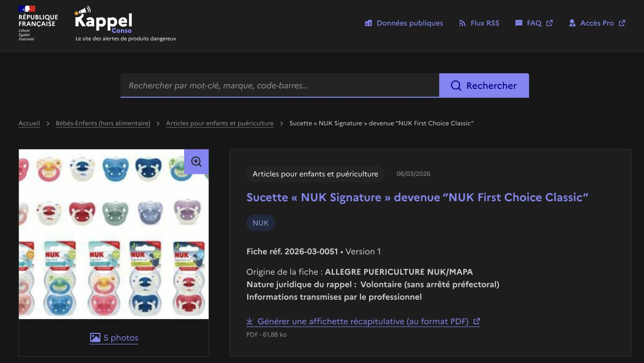Open the Bébés-Enfants (hors alimentaire) breadcrumb
644x363 pixels.
[103, 123]
